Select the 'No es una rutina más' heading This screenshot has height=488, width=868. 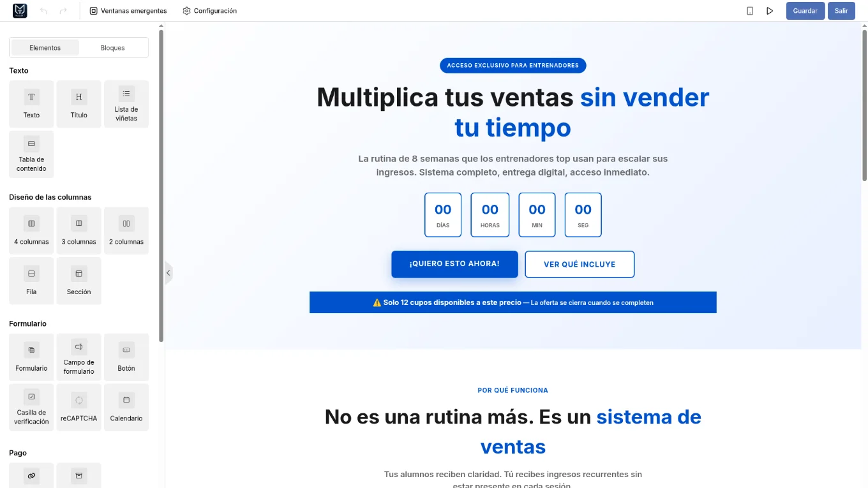coord(513,432)
